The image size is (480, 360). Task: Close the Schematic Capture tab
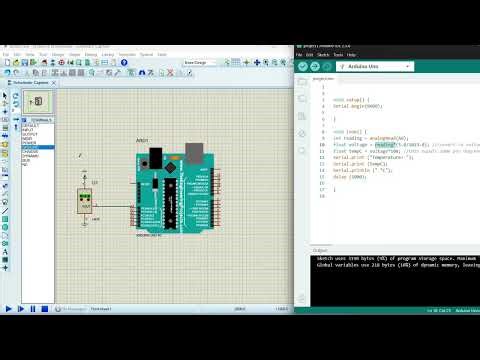(54, 82)
